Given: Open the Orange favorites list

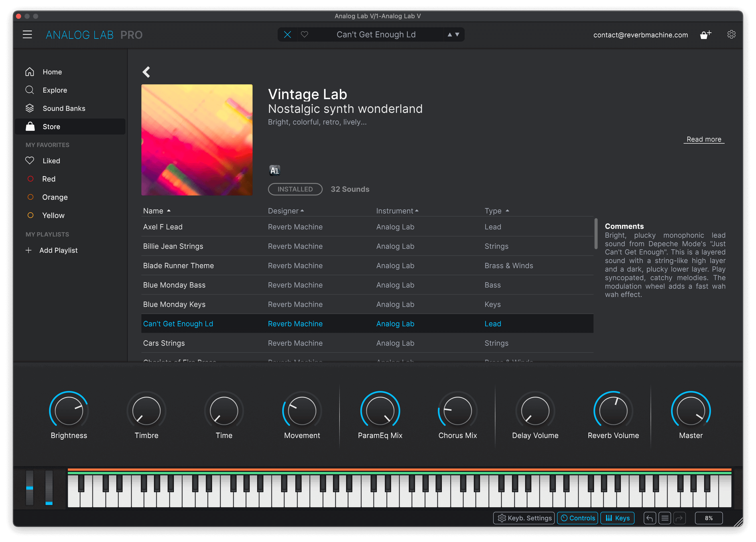Looking at the screenshot, I should [70, 197].
